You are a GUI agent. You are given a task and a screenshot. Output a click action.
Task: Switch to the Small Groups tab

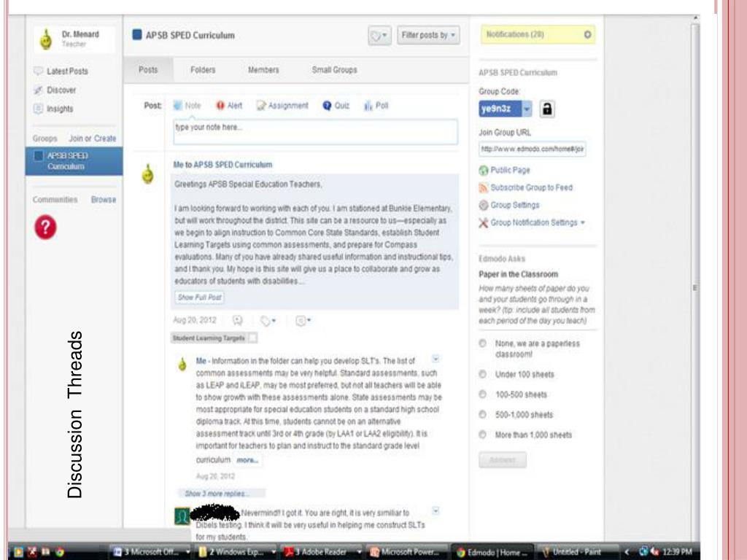(x=334, y=70)
